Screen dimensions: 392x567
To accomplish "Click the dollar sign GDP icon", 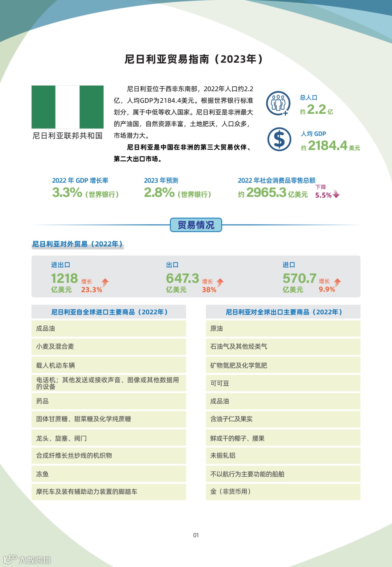I will coord(279,139).
